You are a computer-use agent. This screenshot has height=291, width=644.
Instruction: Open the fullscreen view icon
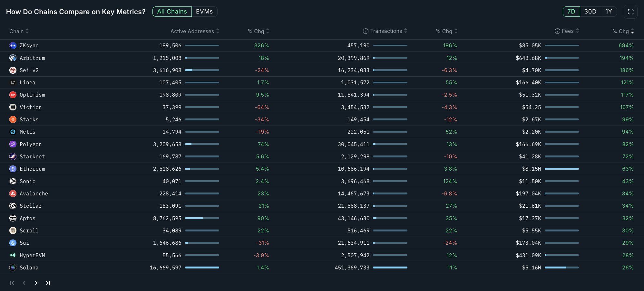630,12
